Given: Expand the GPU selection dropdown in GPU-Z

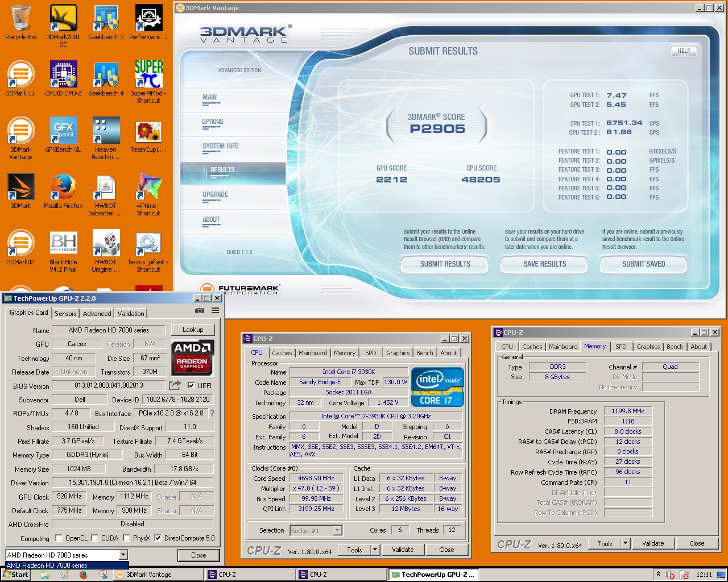Looking at the screenshot, I should 123,555.
